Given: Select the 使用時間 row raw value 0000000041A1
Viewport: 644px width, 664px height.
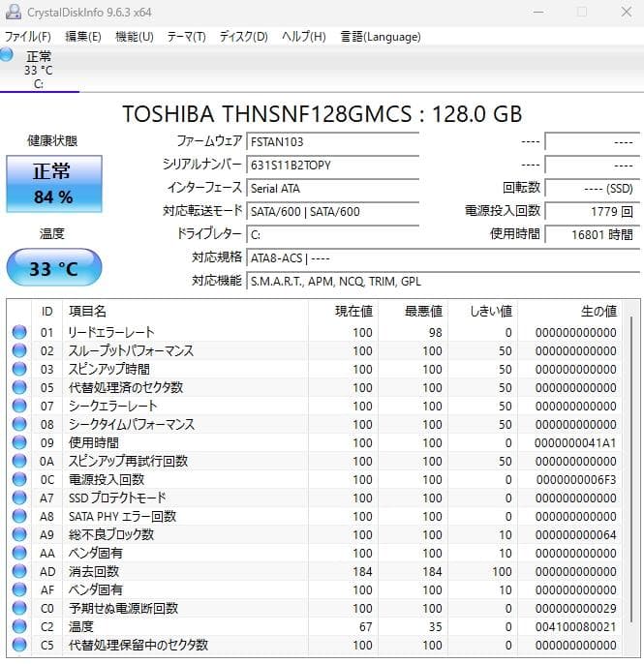Looking at the screenshot, I should [575, 443].
